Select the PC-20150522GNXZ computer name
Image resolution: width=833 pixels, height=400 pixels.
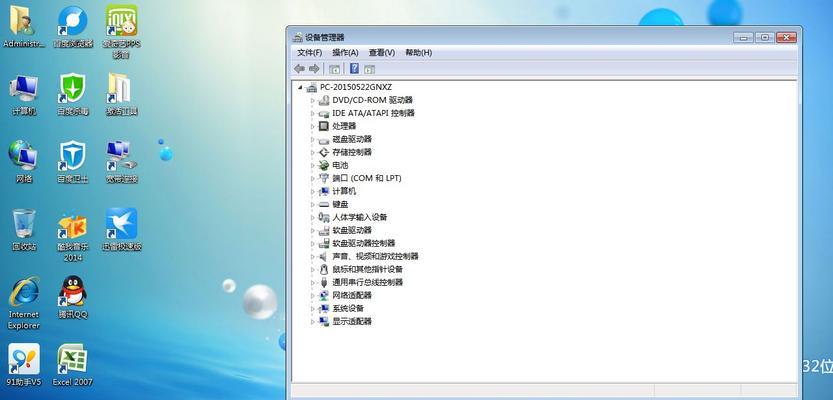click(x=356, y=87)
